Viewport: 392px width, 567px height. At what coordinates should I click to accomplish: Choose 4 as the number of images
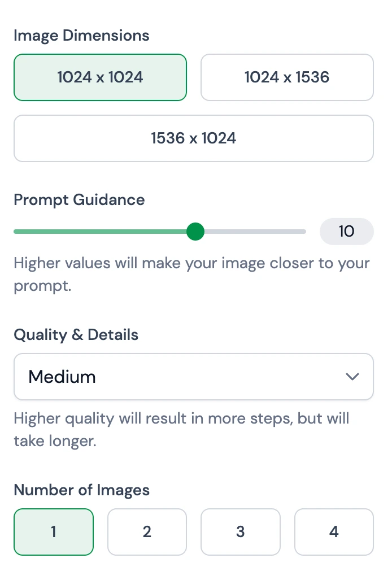pos(334,532)
